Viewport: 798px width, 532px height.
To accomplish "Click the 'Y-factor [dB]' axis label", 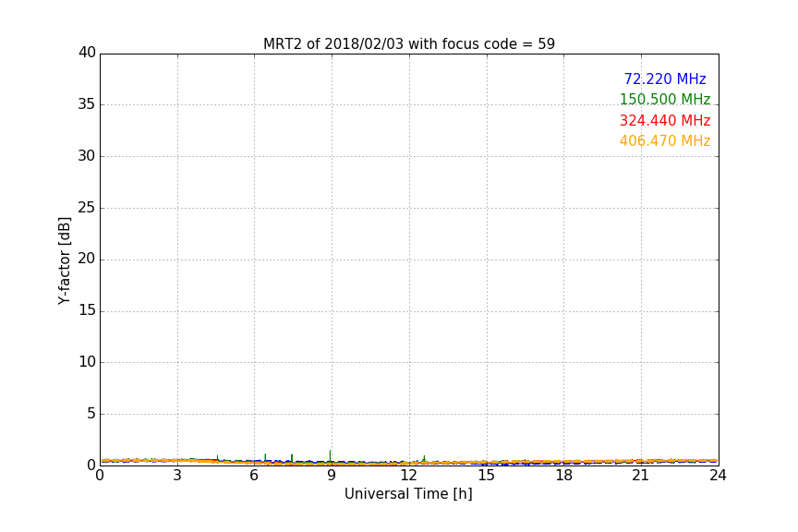I will [x=64, y=260].
